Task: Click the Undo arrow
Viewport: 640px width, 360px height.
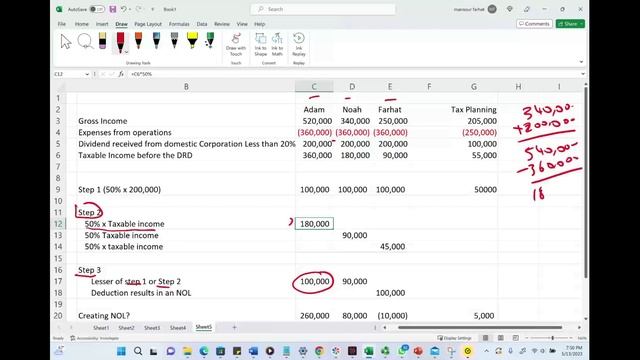Action: coord(123,9)
